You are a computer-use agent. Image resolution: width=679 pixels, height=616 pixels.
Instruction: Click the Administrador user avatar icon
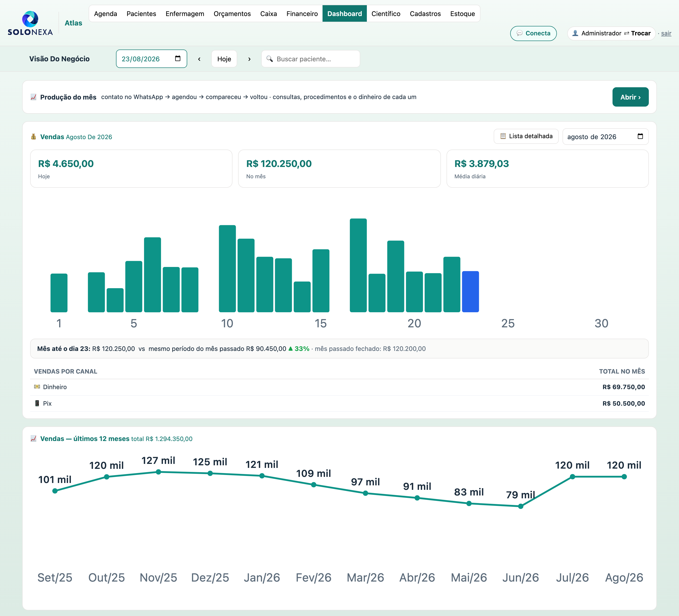click(x=575, y=33)
